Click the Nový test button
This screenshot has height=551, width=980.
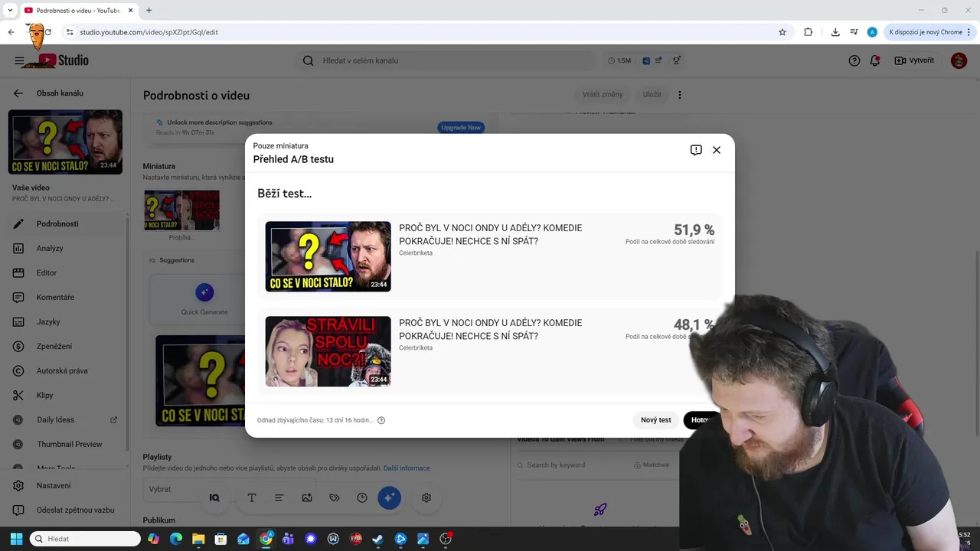tap(656, 420)
